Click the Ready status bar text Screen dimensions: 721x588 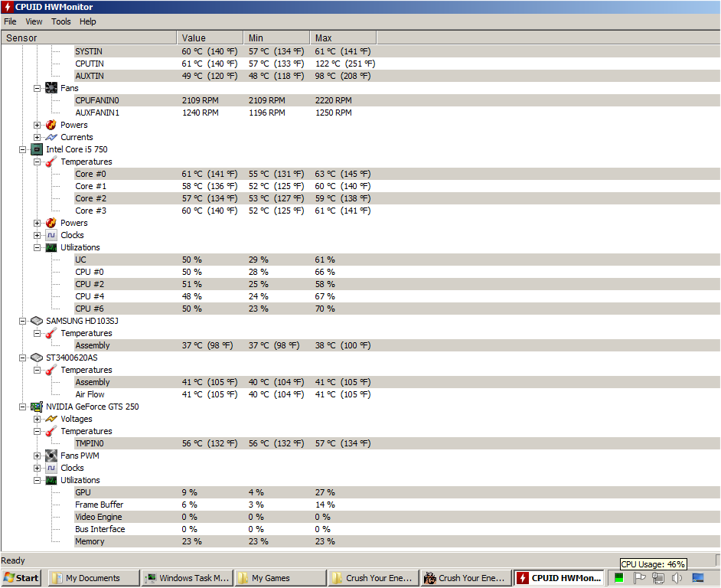pos(13,560)
